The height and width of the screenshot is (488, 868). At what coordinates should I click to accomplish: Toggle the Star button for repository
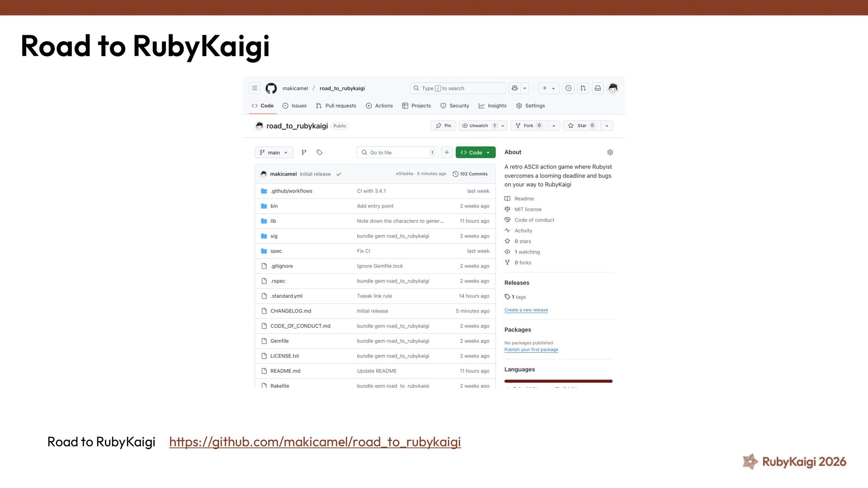581,126
